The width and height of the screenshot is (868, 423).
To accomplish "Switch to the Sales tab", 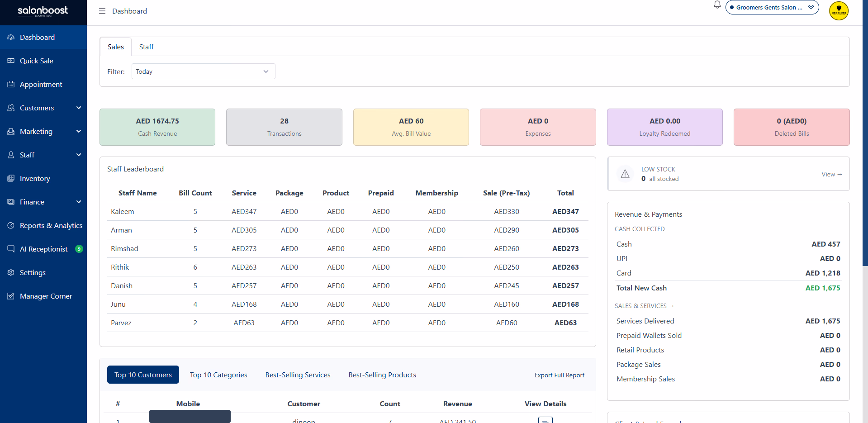I will pos(116,47).
